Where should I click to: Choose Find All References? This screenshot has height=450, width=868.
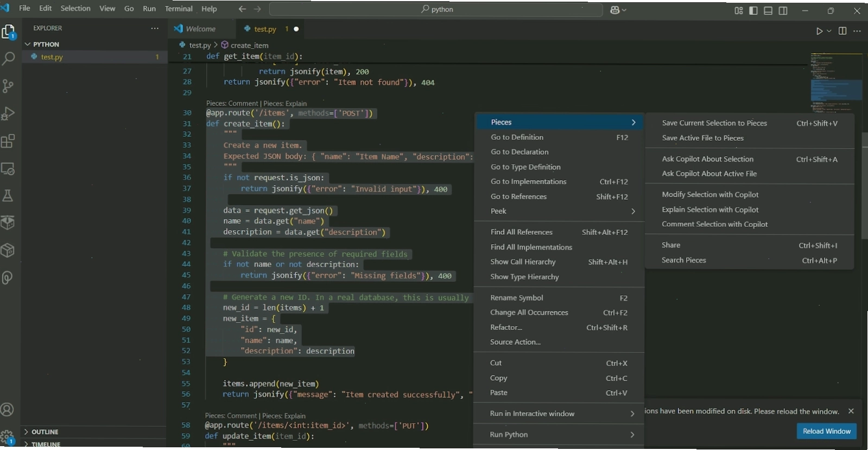(x=559, y=232)
